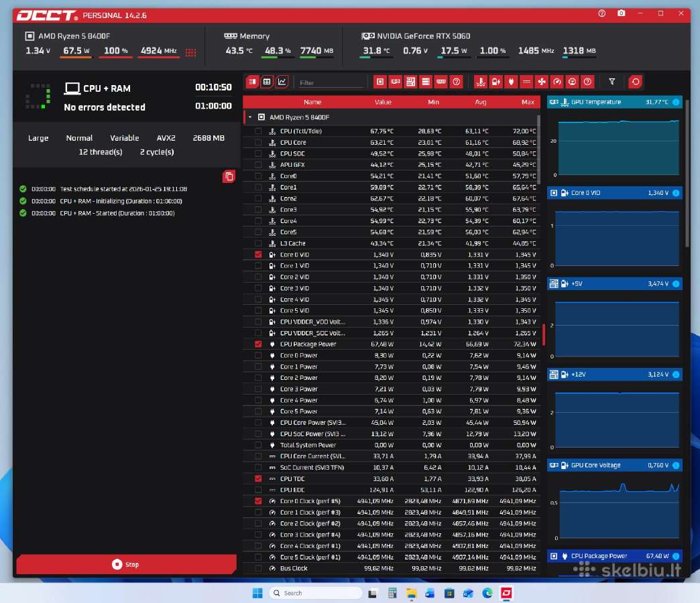Sort sensors by the Avg column header
This screenshot has width=700, height=603.
pyautogui.click(x=481, y=102)
